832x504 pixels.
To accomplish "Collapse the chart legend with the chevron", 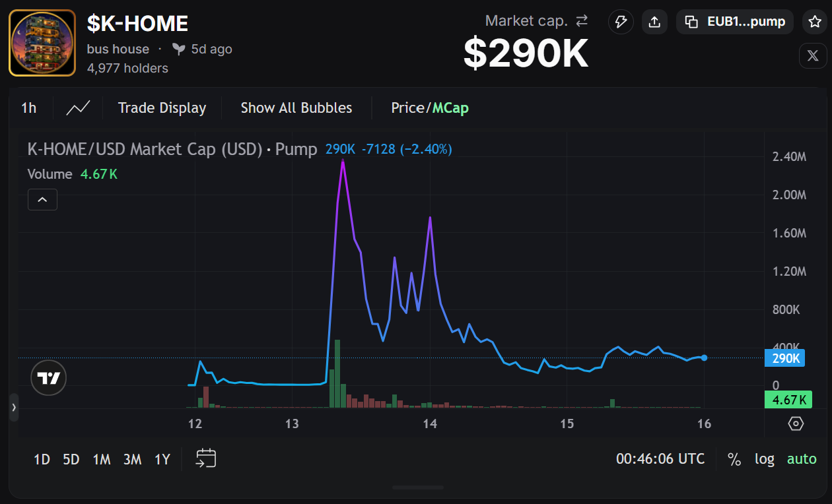I will (42, 199).
